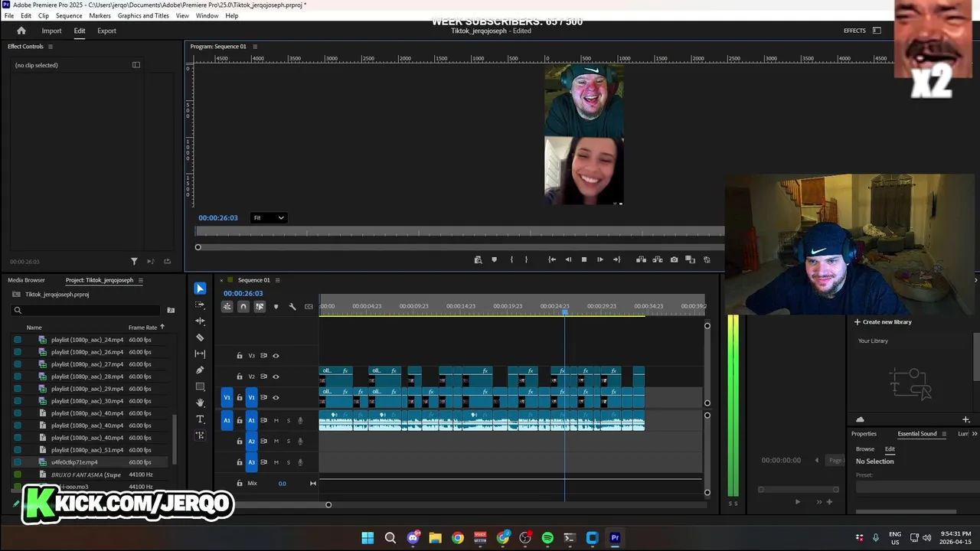
Task: Select the Pen tool
Action: (x=200, y=370)
